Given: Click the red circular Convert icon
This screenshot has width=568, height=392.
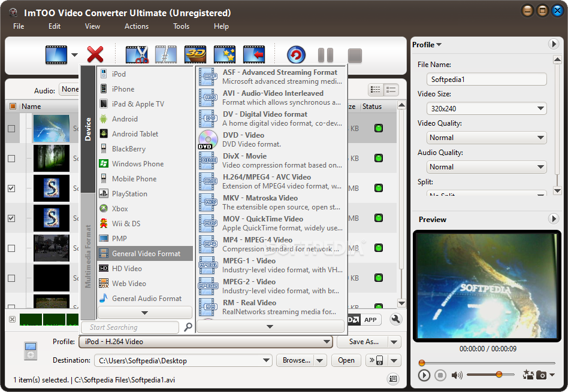Looking at the screenshot, I should click(x=296, y=55).
